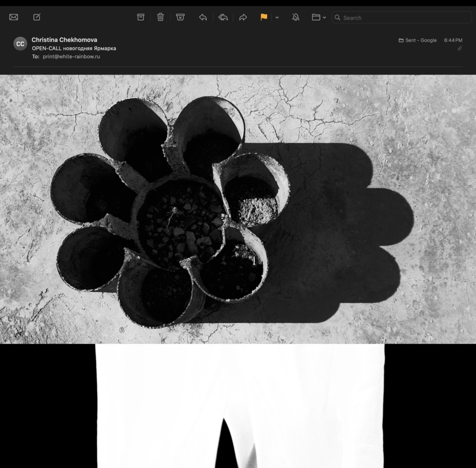This screenshot has width=476, height=468.
Task: Click recipient print@white-rainbow.ru
Action: tap(71, 56)
